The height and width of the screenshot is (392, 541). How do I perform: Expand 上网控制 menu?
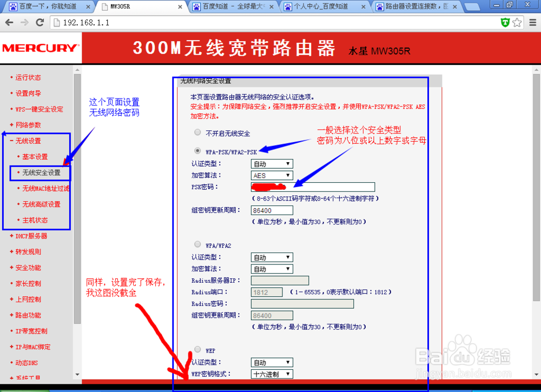[x=28, y=300]
